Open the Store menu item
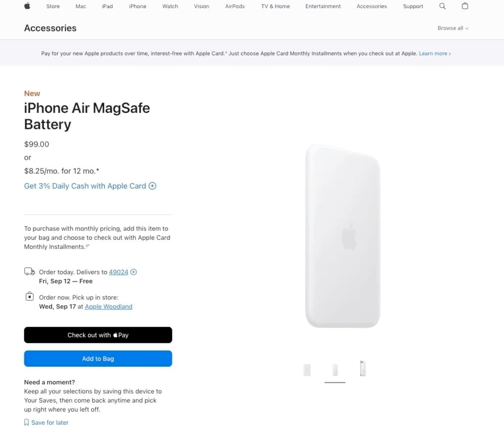 point(53,6)
